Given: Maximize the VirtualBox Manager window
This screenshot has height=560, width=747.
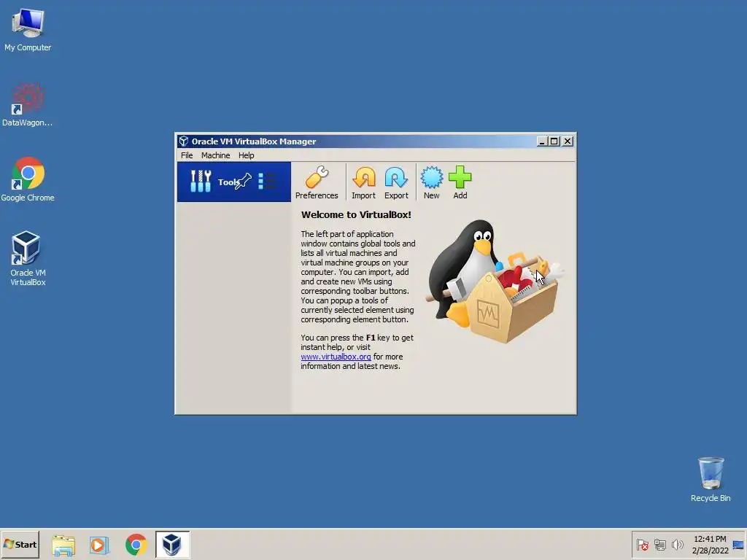Looking at the screenshot, I should coord(554,141).
